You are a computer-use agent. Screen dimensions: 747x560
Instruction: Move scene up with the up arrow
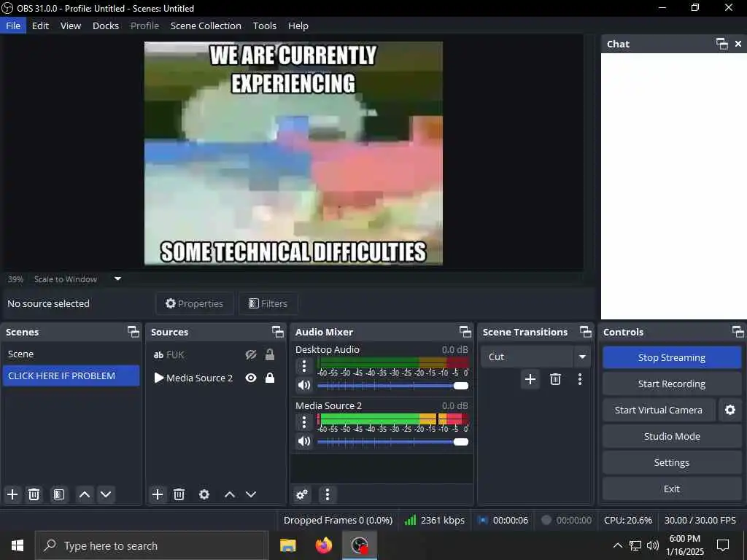(x=85, y=494)
